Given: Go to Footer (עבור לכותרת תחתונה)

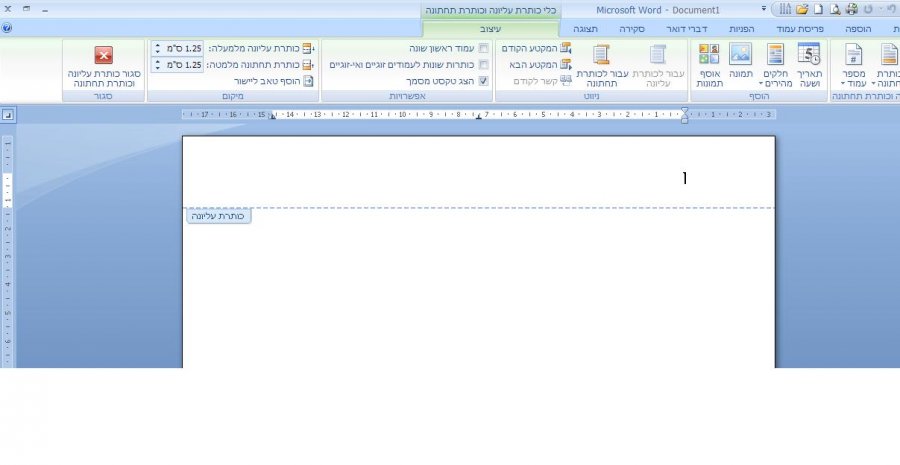Looking at the screenshot, I should click(602, 65).
